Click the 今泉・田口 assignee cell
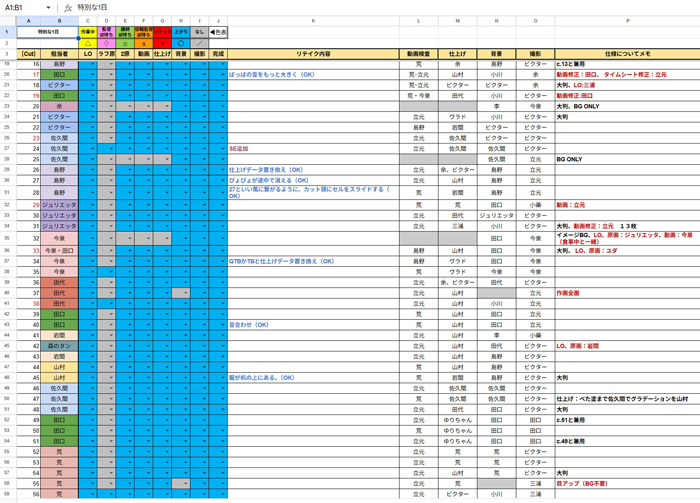The image size is (700, 503). pyautogui.click(x=59, y=251)
